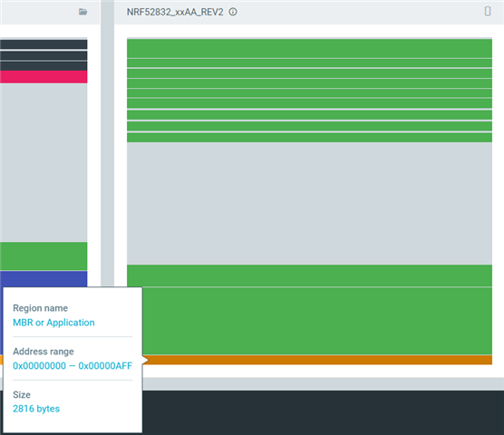504x435 pixels.
Task: Click the info icon beside NRF52832_xxAA_REV2
Action: click(x=233, y=12)
